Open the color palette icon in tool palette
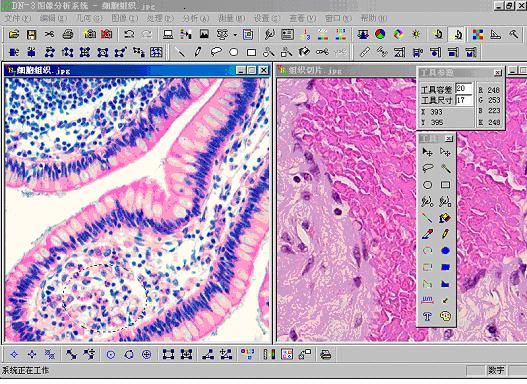Image resolution: width=527 pixels, height=384 pixels. (x=445, y=316)
